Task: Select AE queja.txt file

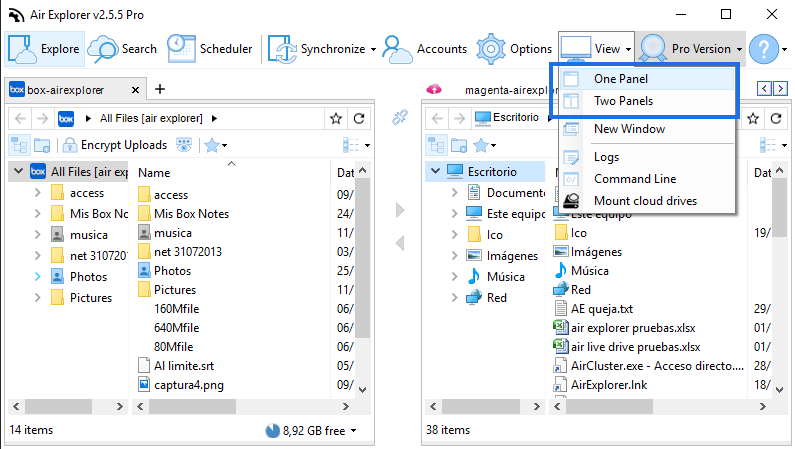Action: (x=602, y=309)
